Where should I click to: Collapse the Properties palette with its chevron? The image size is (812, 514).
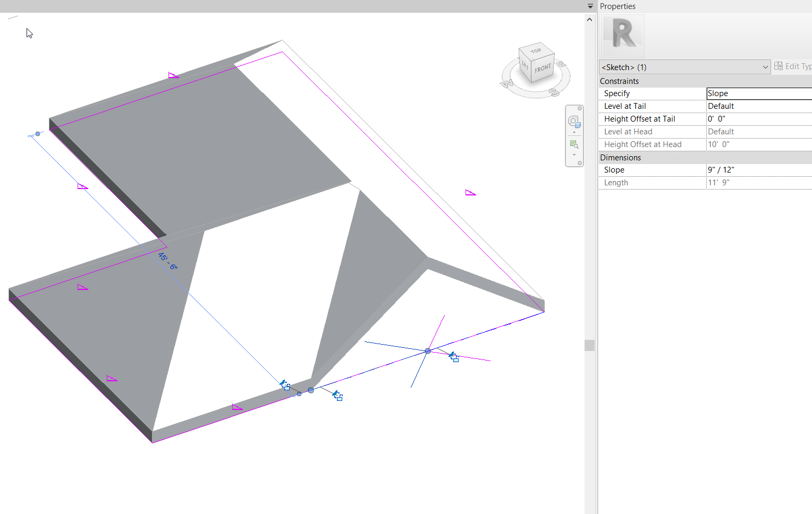590,6
